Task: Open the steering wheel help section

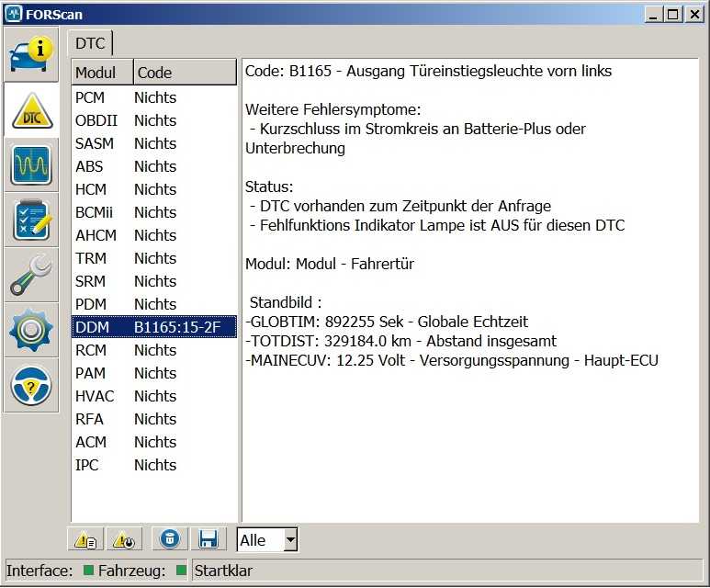Action: [x=31, y=386]
